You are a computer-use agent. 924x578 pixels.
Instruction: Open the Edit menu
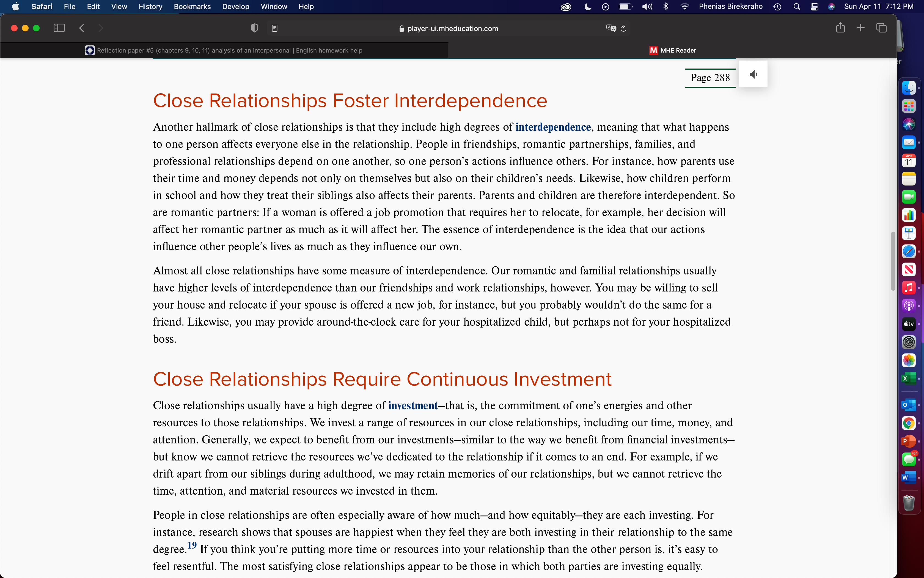click(x=93, y=7)
